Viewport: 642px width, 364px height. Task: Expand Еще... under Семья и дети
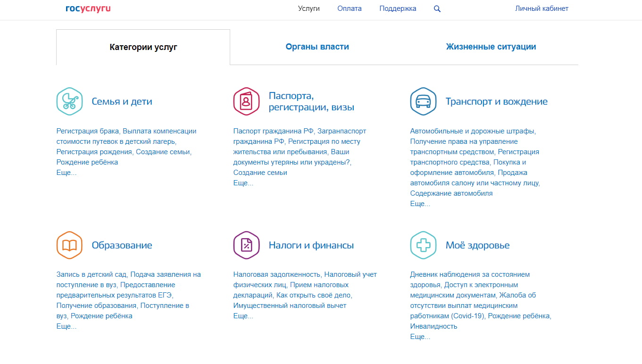(67, 173)
